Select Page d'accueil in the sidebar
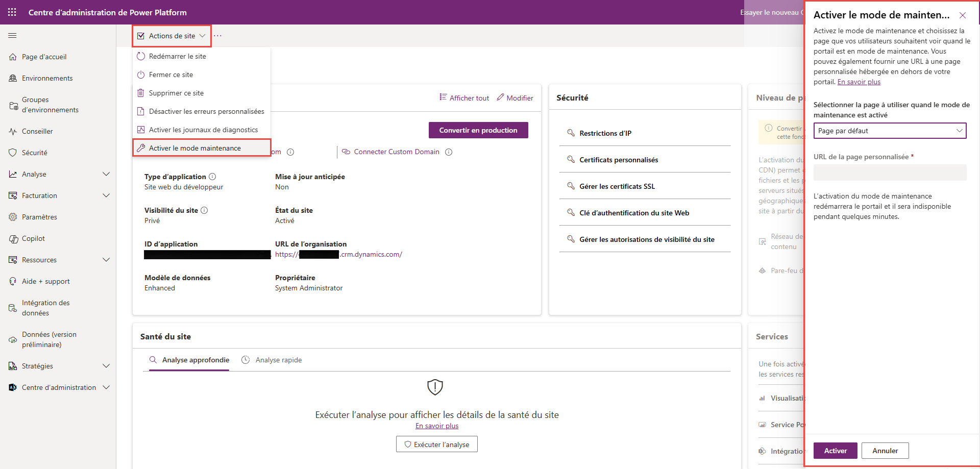 44,57
